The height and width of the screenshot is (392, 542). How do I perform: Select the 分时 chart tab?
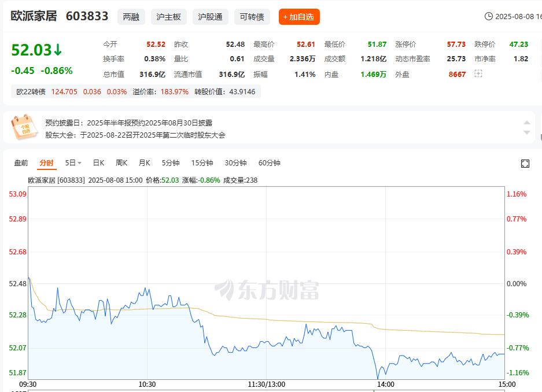point(46,163)
